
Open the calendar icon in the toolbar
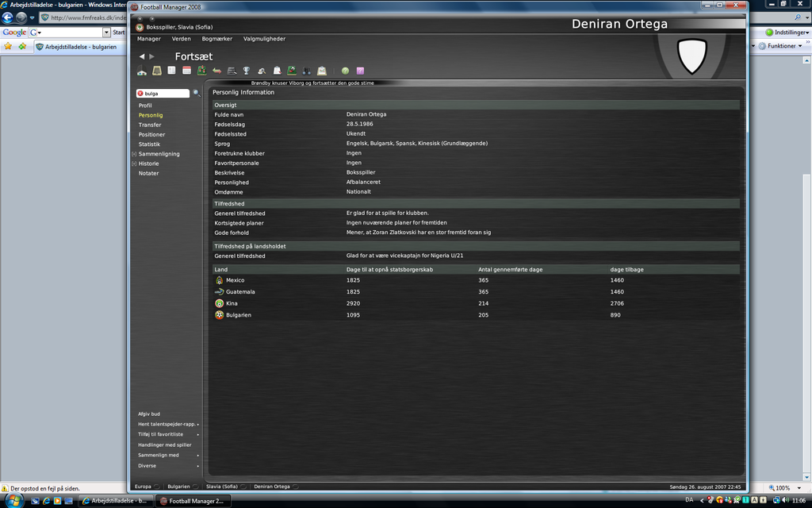coord(186,71)
